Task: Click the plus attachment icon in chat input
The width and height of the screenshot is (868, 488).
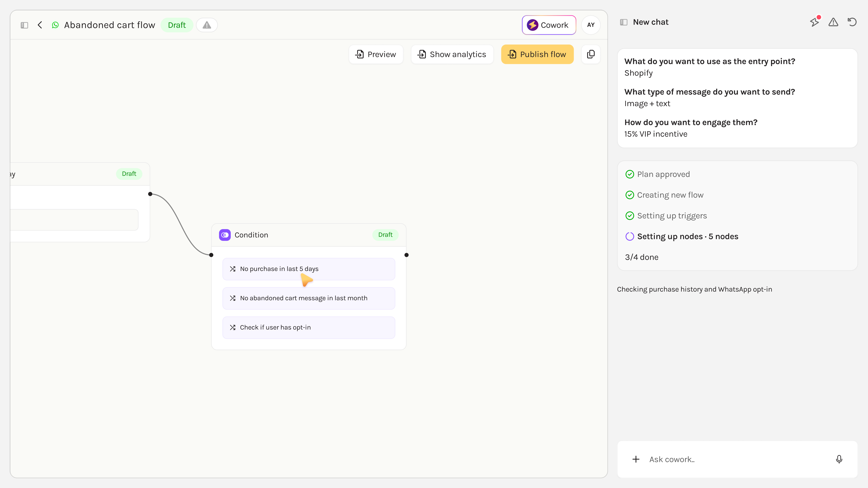Action: click(x=636, y=459)
